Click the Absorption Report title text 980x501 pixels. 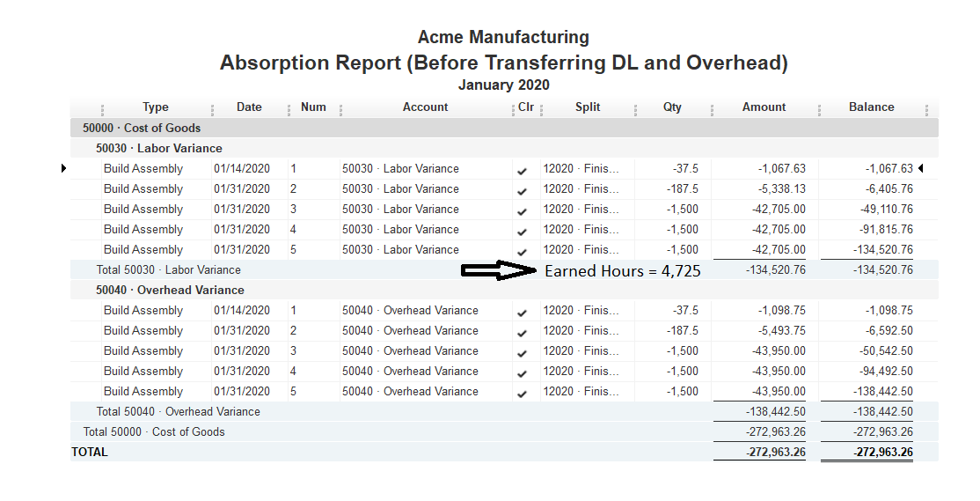click(504, 63)
